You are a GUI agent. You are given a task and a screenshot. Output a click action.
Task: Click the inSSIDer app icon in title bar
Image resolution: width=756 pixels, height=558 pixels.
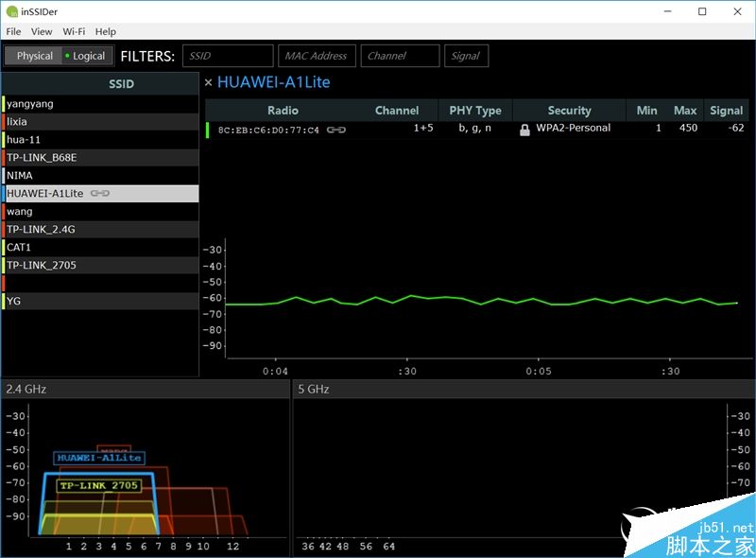click(11, 11)
